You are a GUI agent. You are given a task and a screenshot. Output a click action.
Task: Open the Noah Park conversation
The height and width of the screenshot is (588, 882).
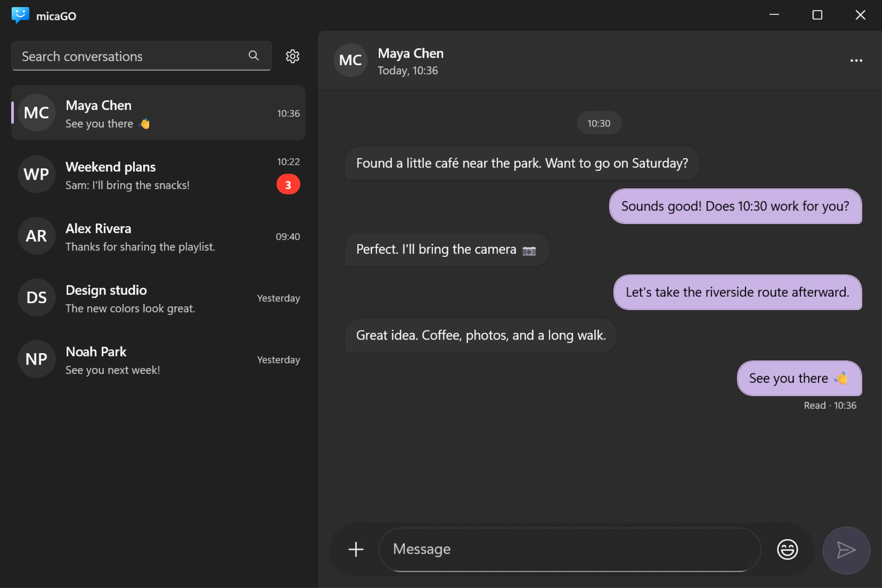[x=158, y=359]
